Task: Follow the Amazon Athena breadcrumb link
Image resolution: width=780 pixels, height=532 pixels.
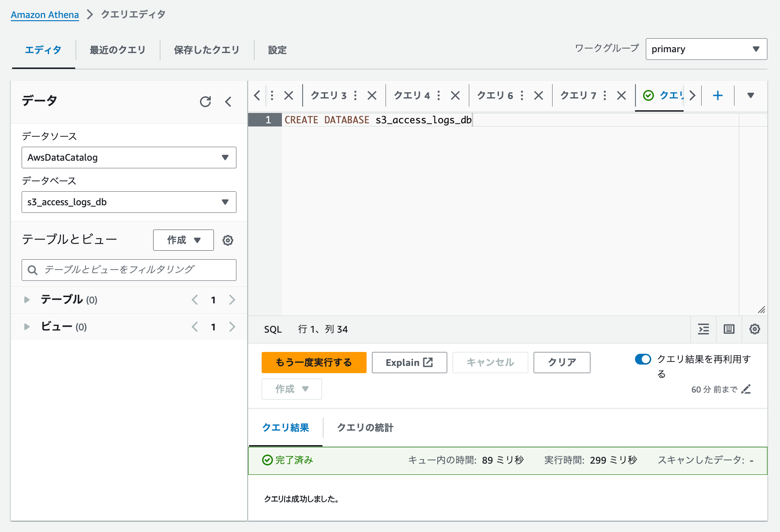Action: click(45, 14)
